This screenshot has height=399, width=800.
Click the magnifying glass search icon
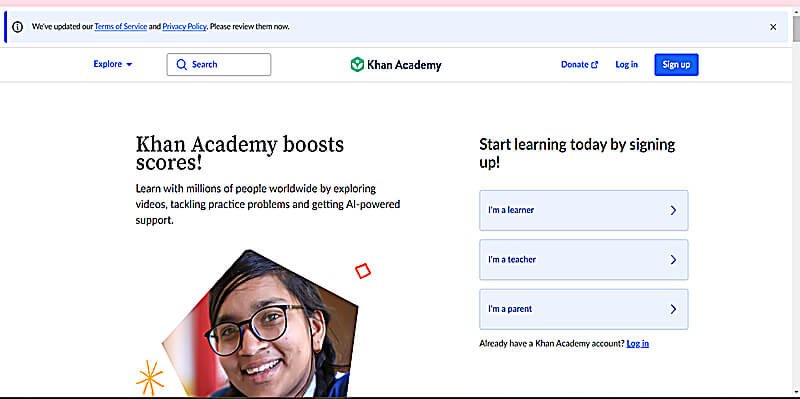182,64
